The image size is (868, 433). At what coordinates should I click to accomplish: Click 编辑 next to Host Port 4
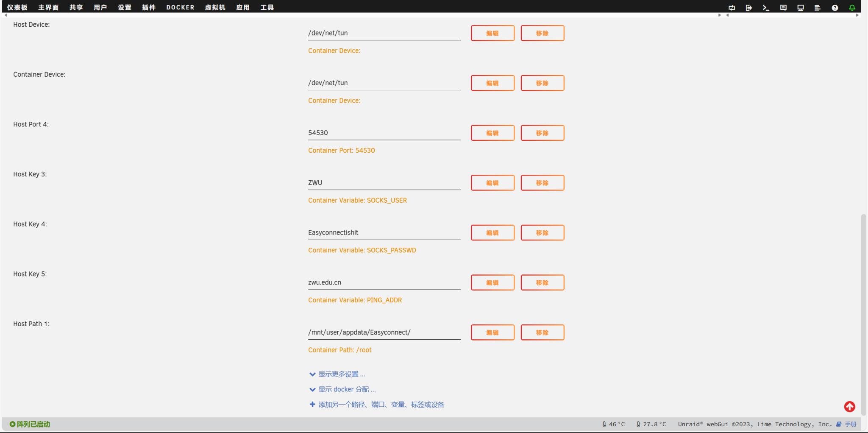[x=492, y=133]
